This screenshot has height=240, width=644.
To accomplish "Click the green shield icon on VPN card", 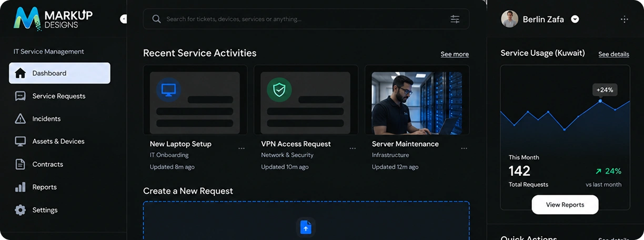I will pyautogui.click(x=279, y=90).
